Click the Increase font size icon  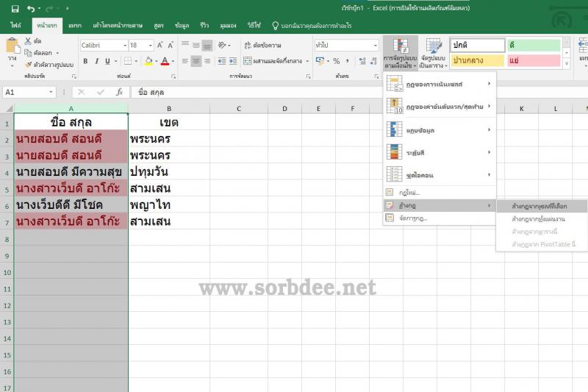[159, 45]
